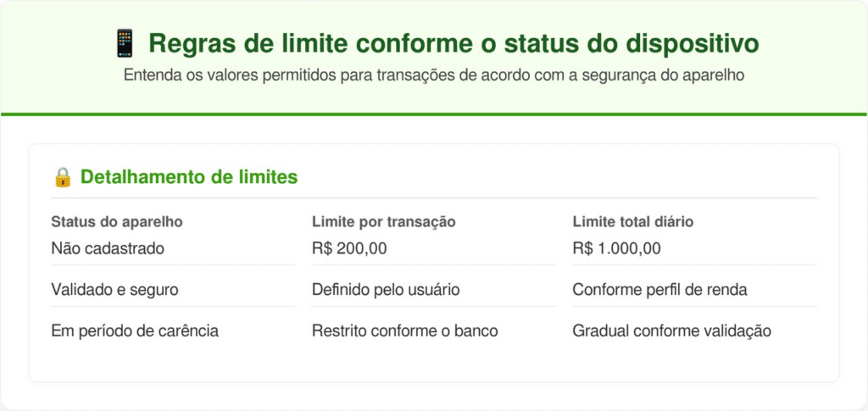Click the 'Limite total diário' column header
This screenshot has height=411, width=868.
point(633,222)
